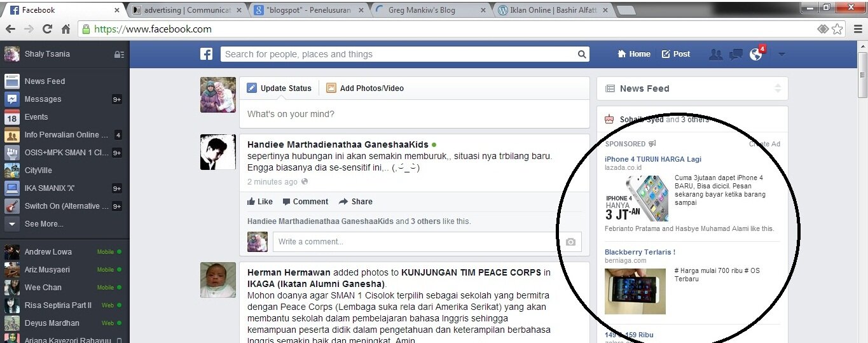This screenshot has height=343, width=868.
Task: Open account menu dropdown arrow
Action: coord(782,55)
